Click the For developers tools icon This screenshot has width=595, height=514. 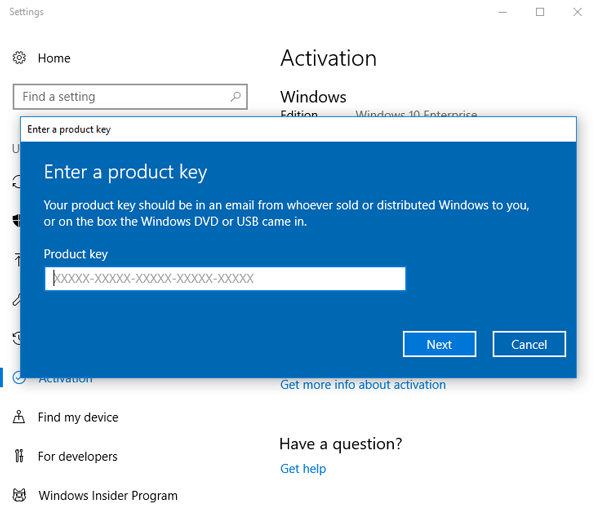click(19, 456)
